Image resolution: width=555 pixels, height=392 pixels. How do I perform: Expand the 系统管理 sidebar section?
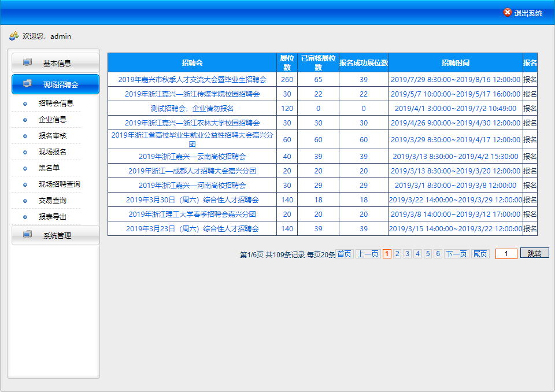click(x=56, y=235)
